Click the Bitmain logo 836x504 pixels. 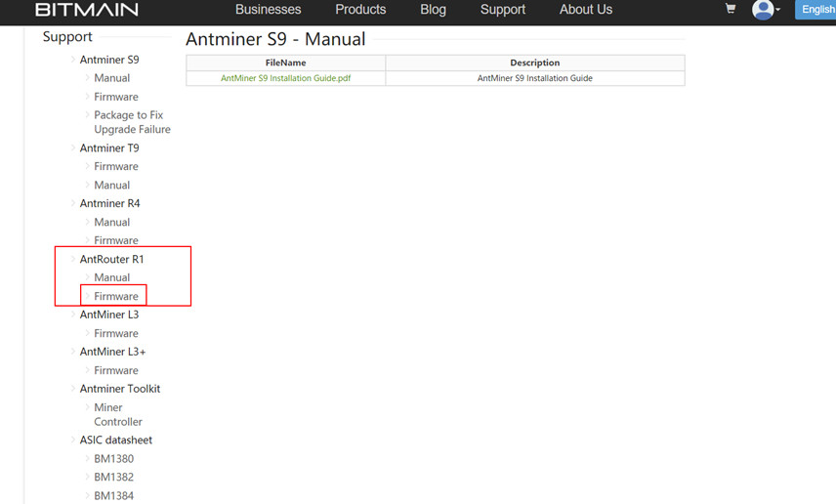(x=87, y=10)
